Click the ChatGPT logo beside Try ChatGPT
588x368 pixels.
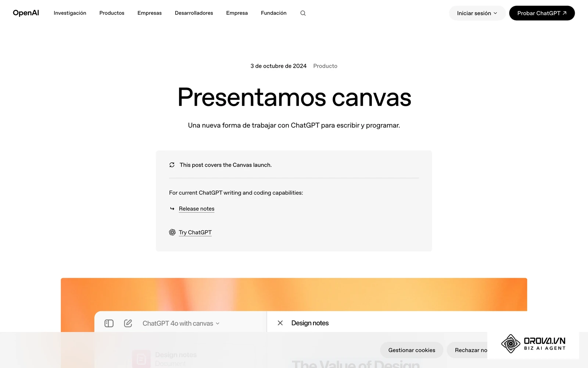point(172,232)
